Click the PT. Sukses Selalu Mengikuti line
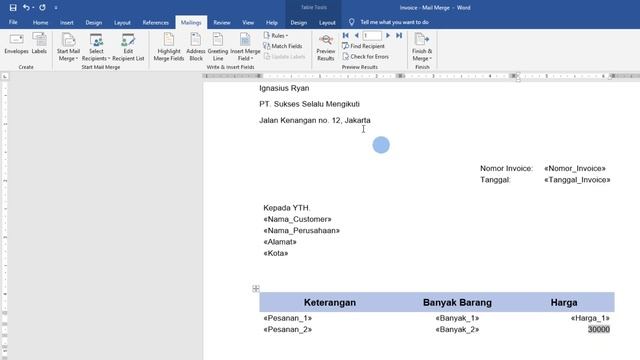 click(x=309, y=104)
